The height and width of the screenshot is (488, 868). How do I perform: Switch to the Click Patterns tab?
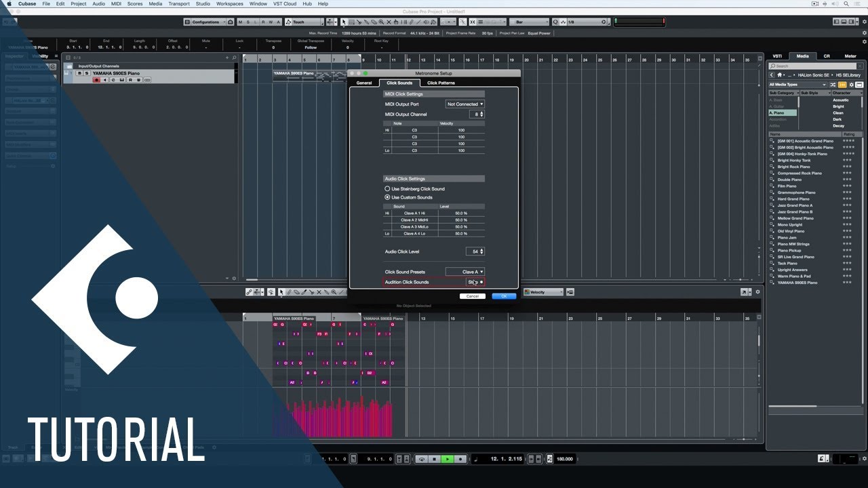click(441, 83)
